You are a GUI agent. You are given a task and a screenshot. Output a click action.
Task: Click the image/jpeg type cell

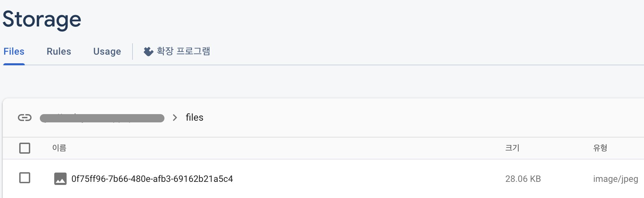pos(616,179)
